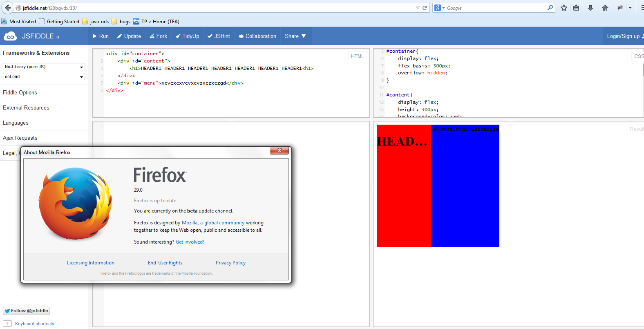Click the h1 HEADER1 line in HTML editor
644x329 pixels.
pyautogui.click(x=221, y=68)
